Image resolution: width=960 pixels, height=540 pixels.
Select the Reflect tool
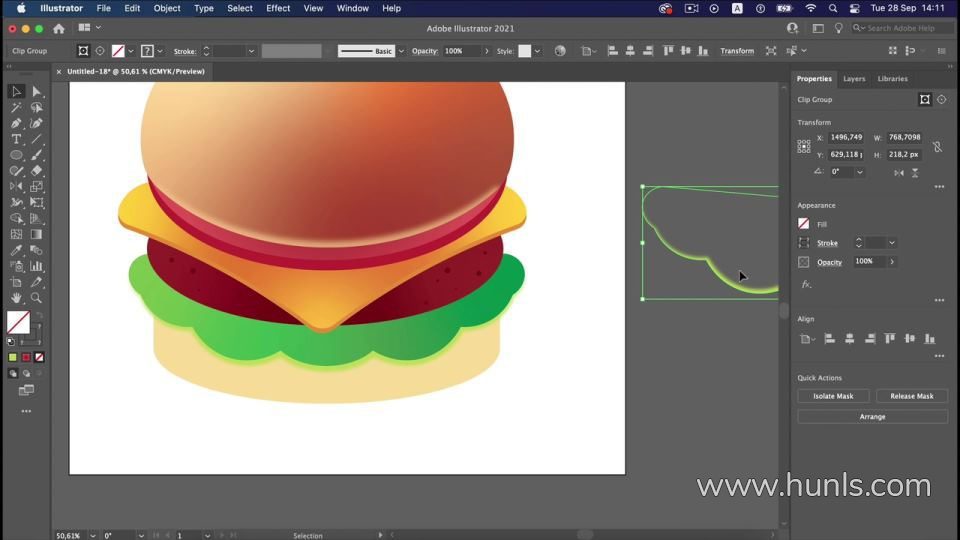click(x=16, y=187)
